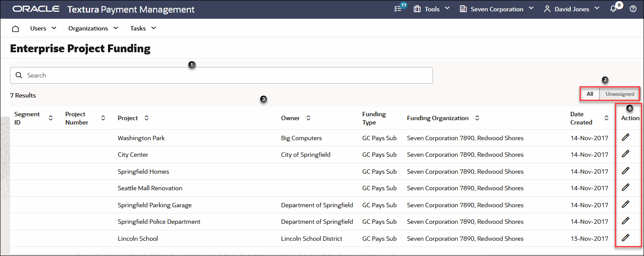
Task: Open the Tools menu label
Action: click(432, 9)
